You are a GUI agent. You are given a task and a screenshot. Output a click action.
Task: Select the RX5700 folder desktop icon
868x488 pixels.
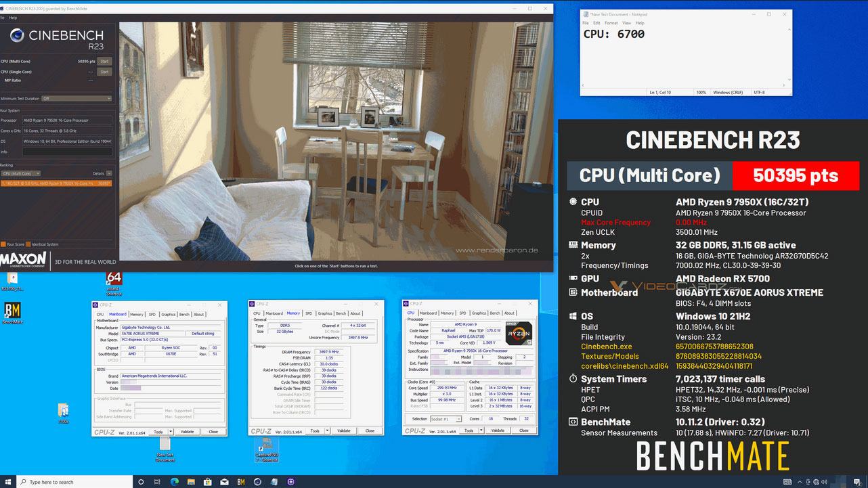pyautogui.click(x=12, y=280)
